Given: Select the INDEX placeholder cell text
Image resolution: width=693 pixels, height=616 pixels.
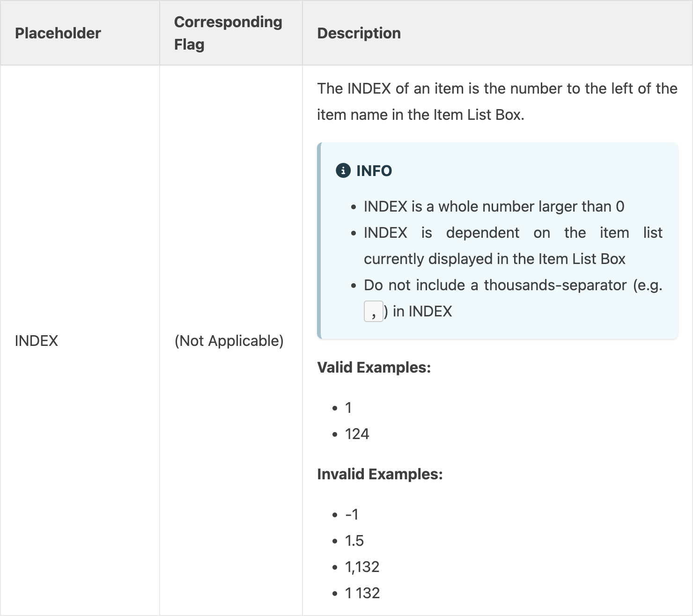Looking at the screenshot, I should click(x=37, y=341).
